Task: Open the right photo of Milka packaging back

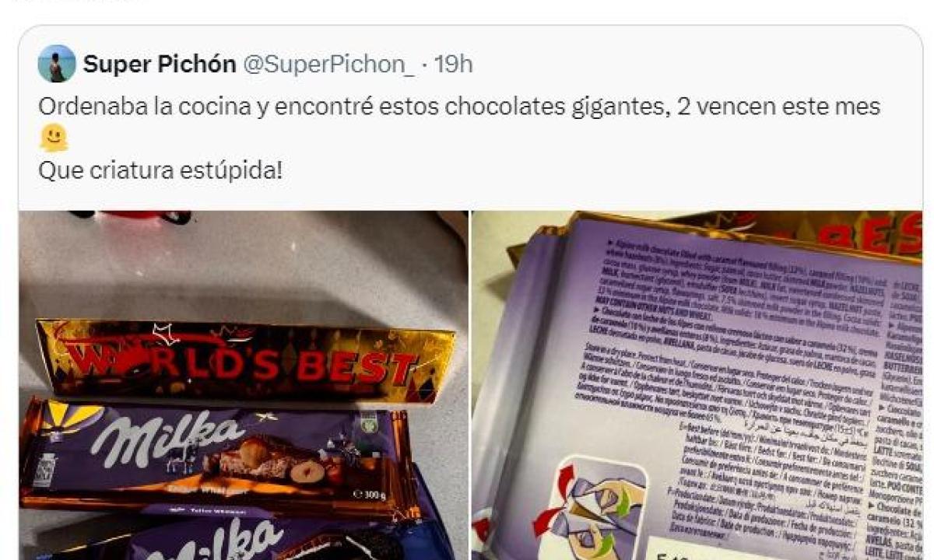Action: coord(697,385)
